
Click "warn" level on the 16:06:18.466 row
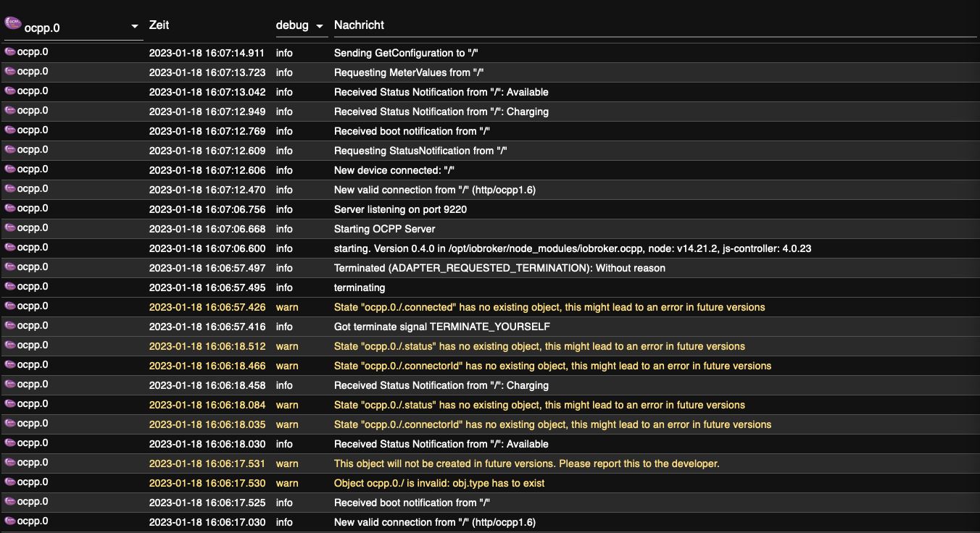tap(287, 366)
